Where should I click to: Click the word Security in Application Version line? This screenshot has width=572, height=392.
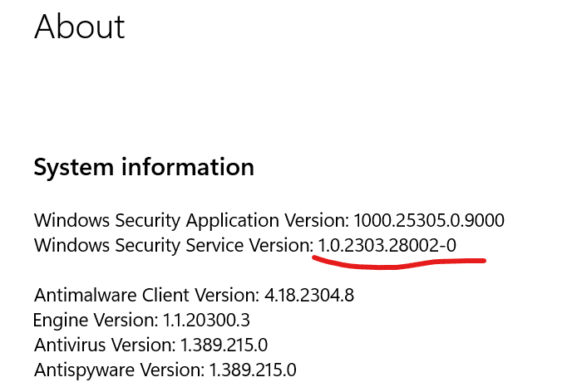point(148,221)
